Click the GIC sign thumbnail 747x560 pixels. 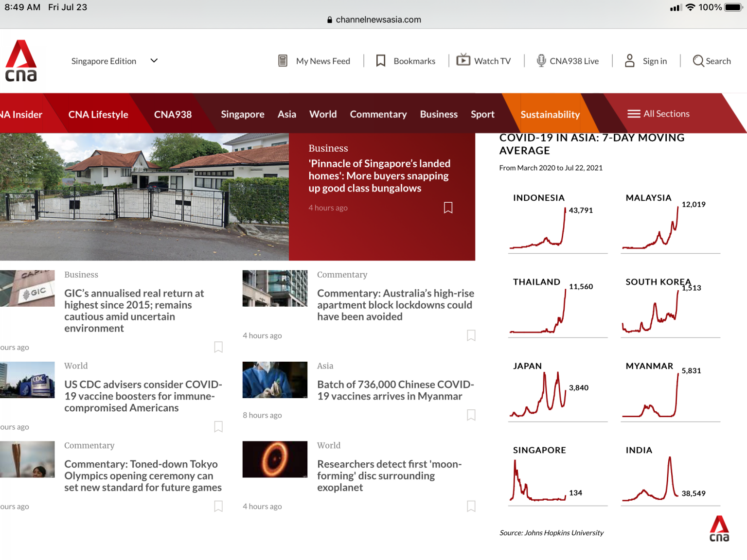[27, 288]
